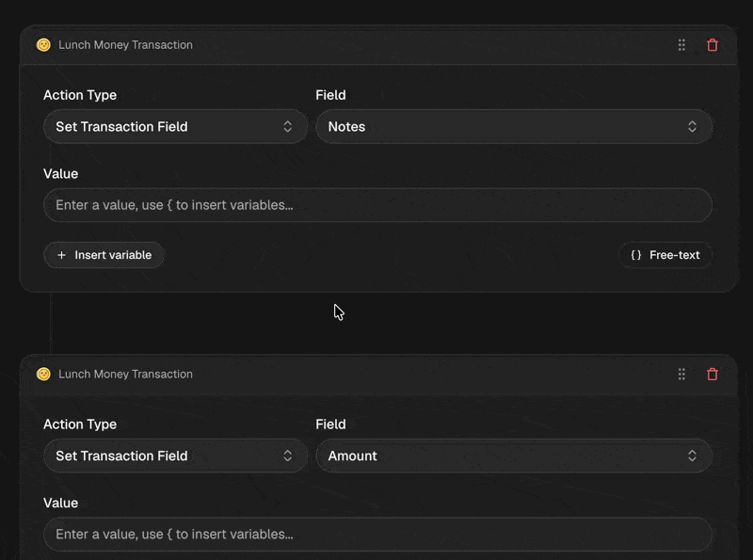753x560 pixels.
Task: Grab the first card's drag handle dots
Action: click(x=681, y=45)
